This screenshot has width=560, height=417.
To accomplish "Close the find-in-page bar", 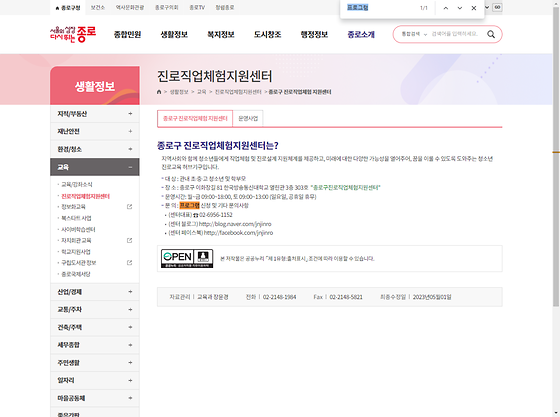I will 474,8.
